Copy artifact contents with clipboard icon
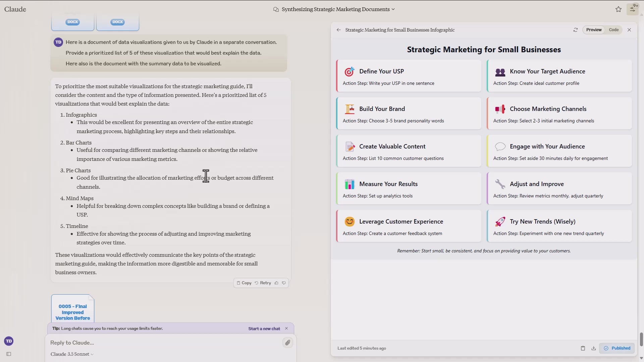 click(583, 348)
